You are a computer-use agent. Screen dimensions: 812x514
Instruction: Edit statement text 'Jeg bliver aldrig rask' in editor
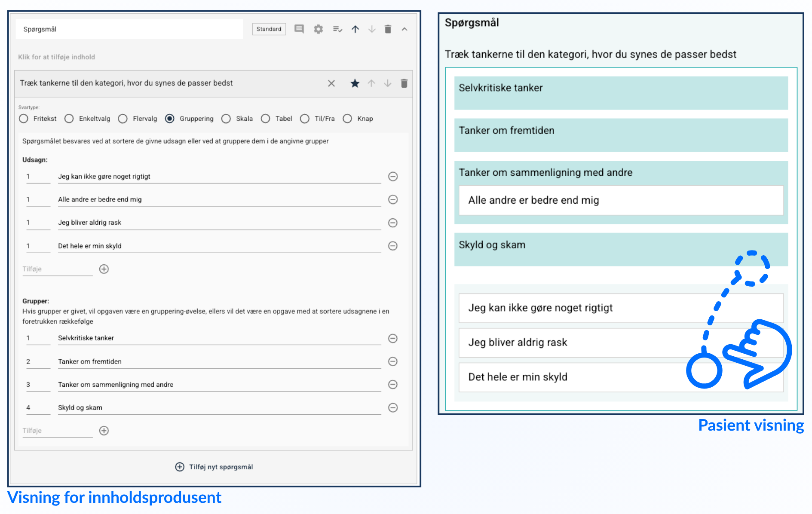pyautogui.click(x=220, y=223)
